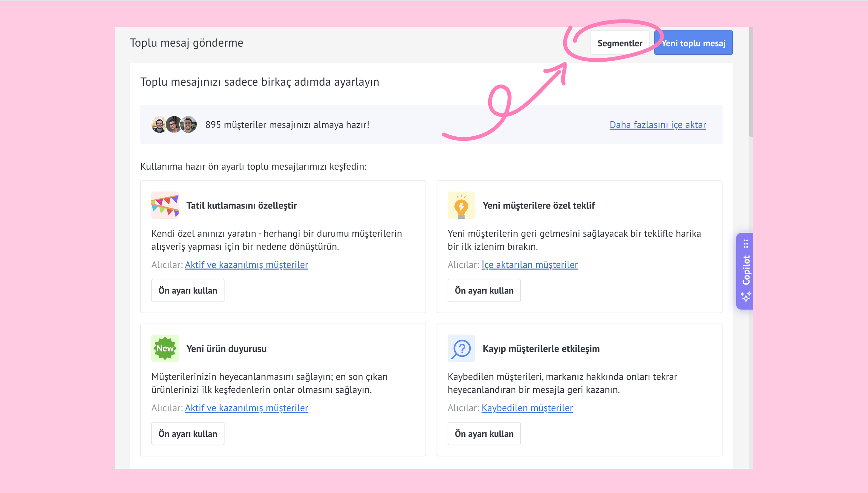Click the first customer avatar photo
Screen dimensions: 868x493
point(159,125)
